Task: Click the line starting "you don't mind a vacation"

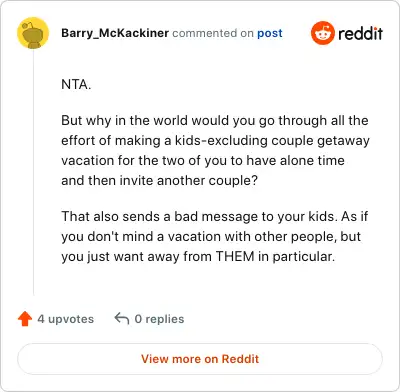Action: click(211, 236)
